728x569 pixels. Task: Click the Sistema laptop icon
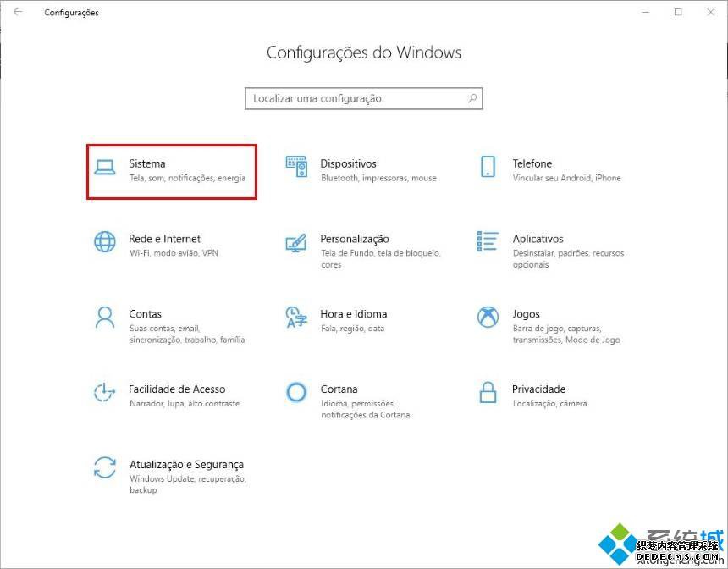[x=104, y=167]
